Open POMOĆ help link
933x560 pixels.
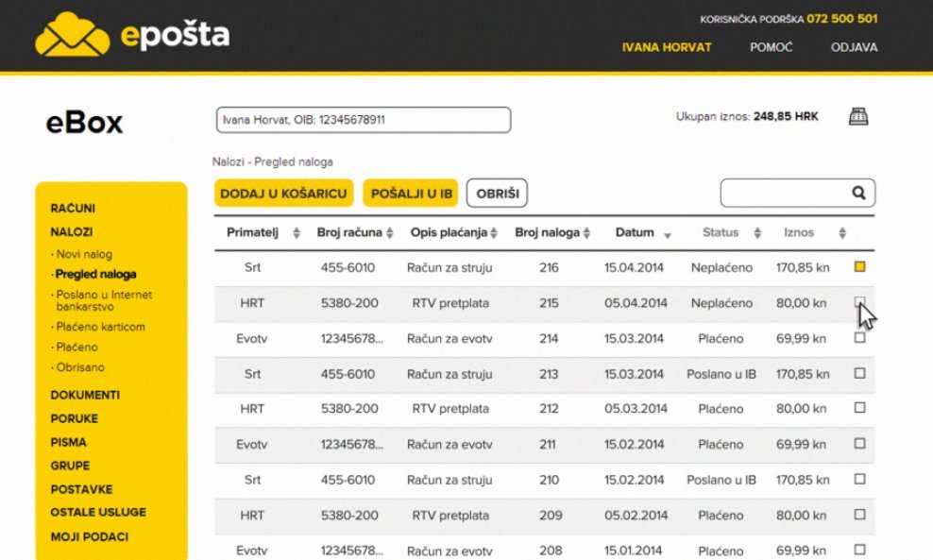click(x=772, y=47)
